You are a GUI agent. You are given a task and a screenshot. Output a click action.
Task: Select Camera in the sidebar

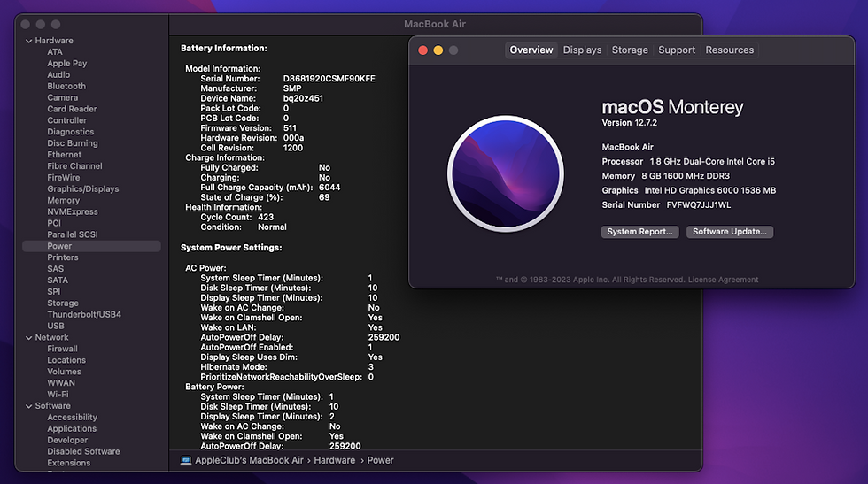(x=63, y=98)
